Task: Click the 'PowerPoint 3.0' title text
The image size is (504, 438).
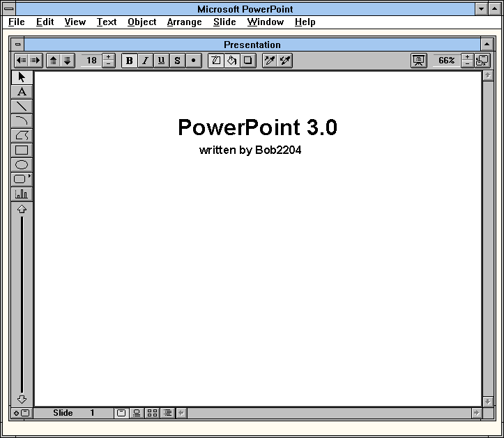Action: [x=257, y=127]
